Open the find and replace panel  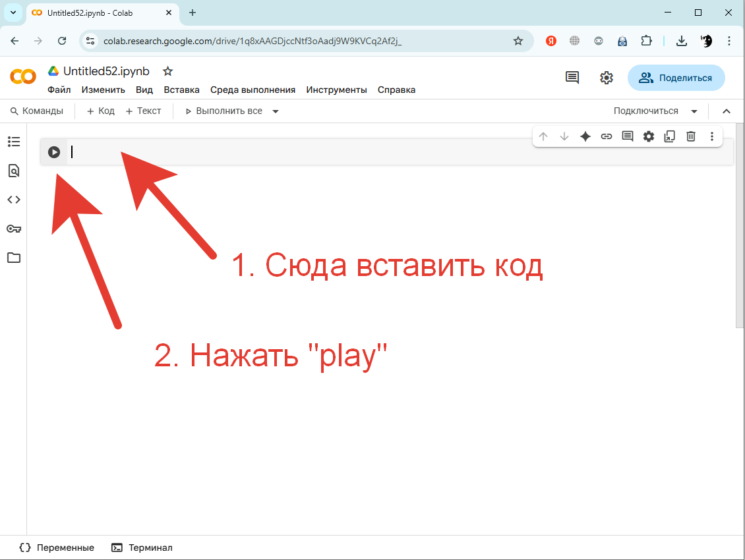(x=14, y=170)
